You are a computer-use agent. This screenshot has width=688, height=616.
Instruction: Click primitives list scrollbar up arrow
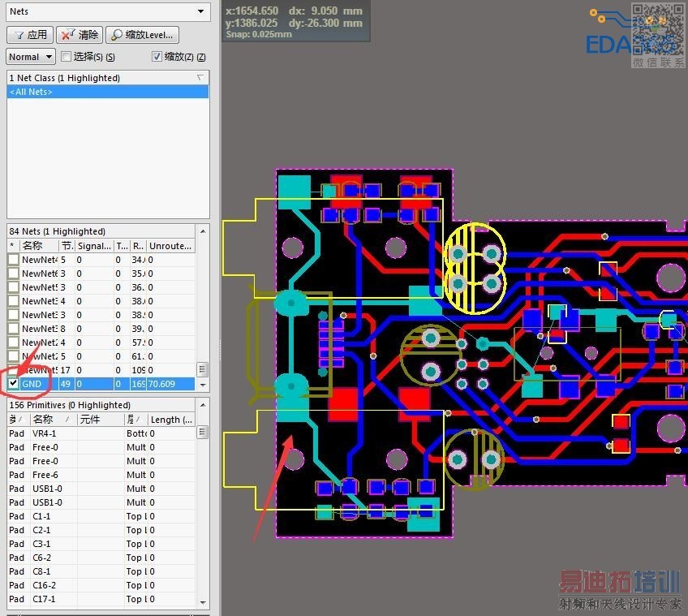pos(203,405)
